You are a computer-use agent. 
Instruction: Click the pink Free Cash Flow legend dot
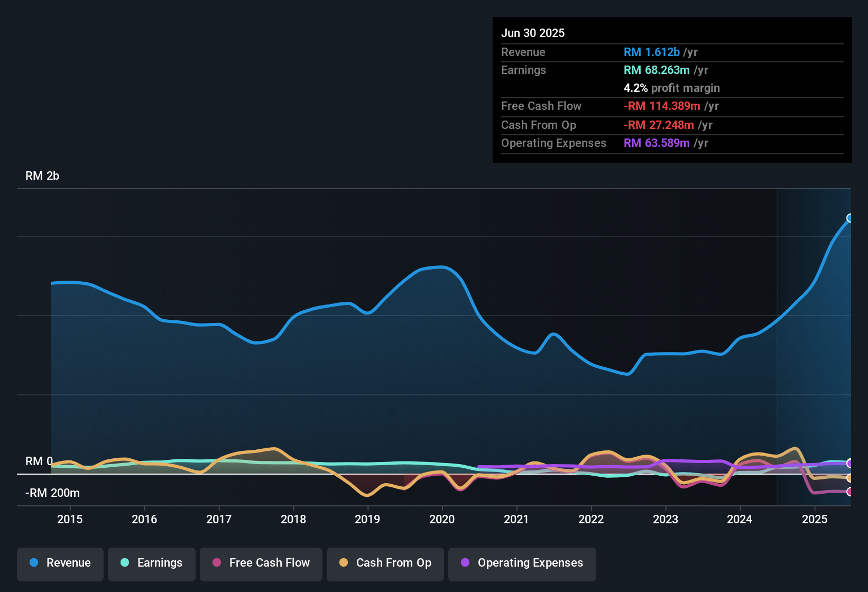point(217,563)
